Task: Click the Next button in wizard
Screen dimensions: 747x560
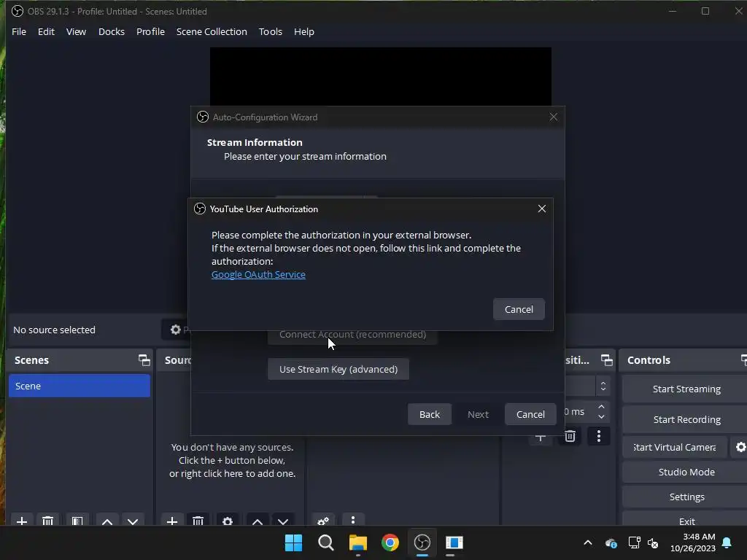Action: pyautogui.click(x=478, y=414)
